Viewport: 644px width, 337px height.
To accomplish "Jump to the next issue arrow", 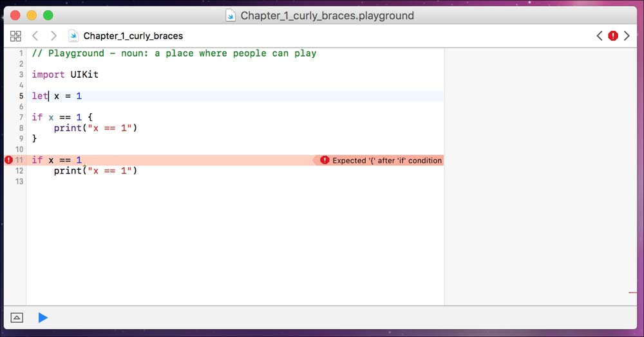I will [627, 36].
